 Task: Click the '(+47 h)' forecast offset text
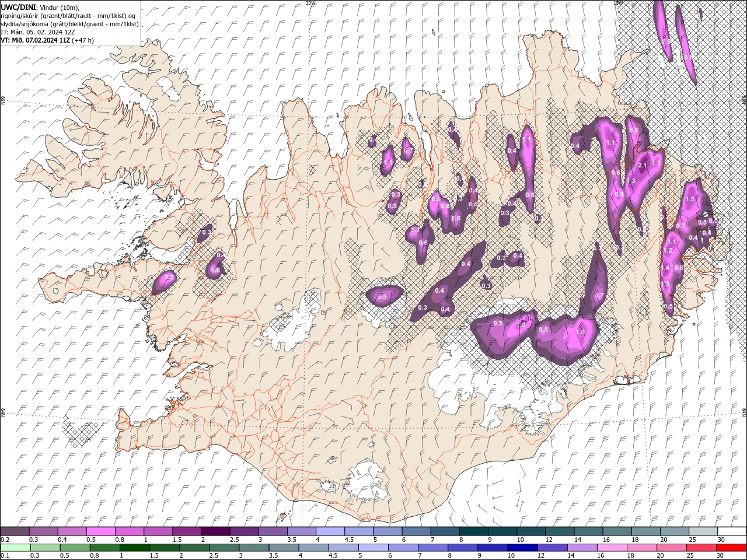tap(83, 40)
